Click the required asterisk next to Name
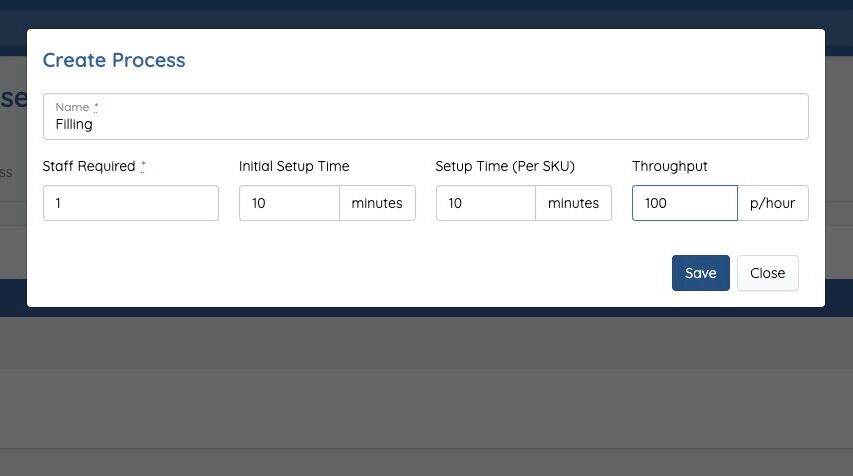The height and width of the screenshot is (476, 853). [x=96, y=106]
